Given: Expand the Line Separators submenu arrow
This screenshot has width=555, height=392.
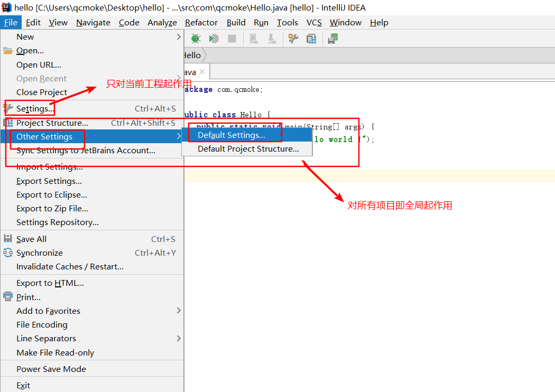Looking at the screenshot, I should pyautogui.click(x=179, y=339).
